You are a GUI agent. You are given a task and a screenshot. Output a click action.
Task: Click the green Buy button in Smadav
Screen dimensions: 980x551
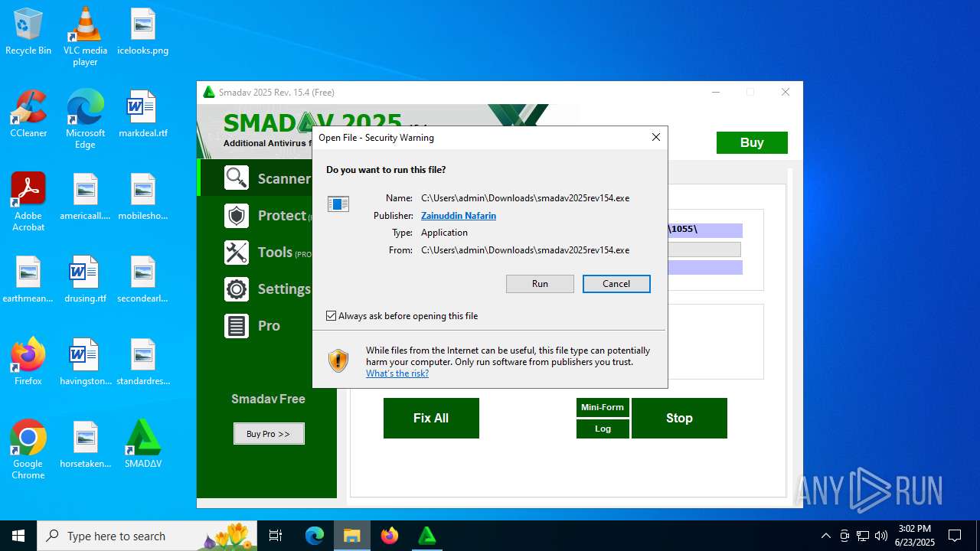tap(752, 142)
